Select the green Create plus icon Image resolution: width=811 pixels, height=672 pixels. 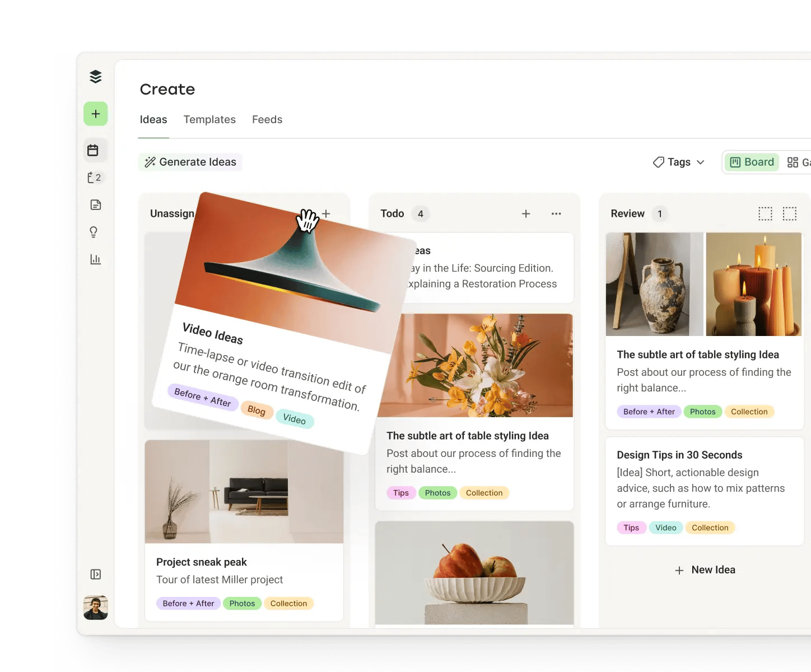coord(95,114)
